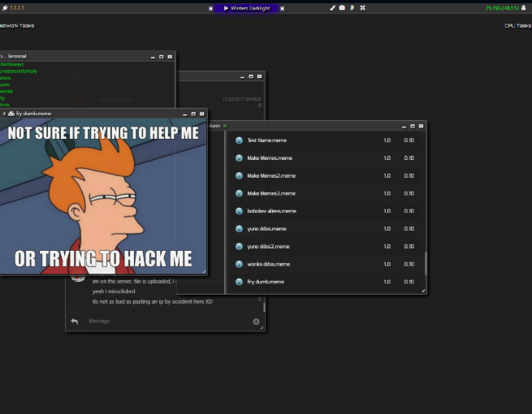
Task: Play the Winters Darklight track
Action: click(226, 8)
